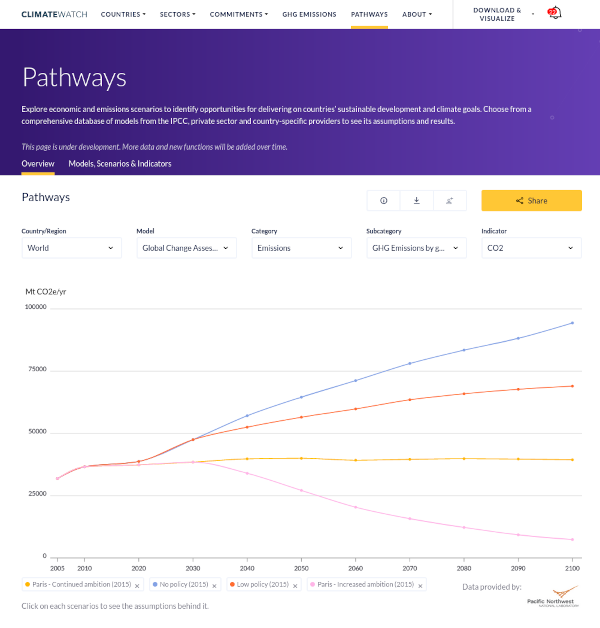Click Paris - Increased ambition (2015) label
This screenshot has width=600, height=628.
pos(366,584)
